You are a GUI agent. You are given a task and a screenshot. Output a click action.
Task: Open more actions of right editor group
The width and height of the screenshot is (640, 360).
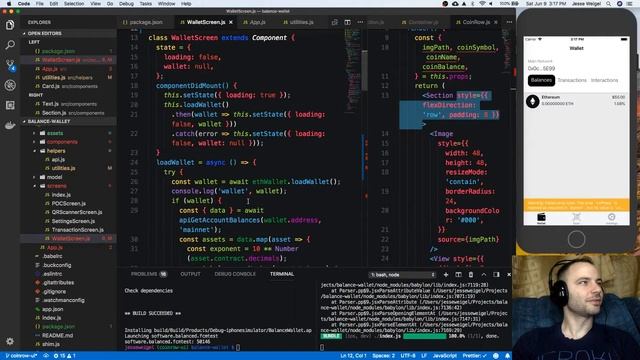[509, 22]
